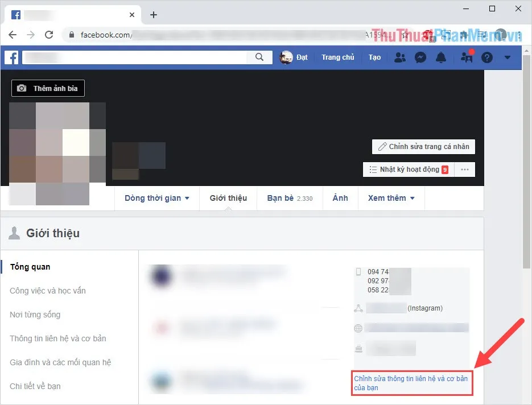Screen dimensions: 532x405
Task: Open the help question mark icon
Action: click(x=487, y=57)
